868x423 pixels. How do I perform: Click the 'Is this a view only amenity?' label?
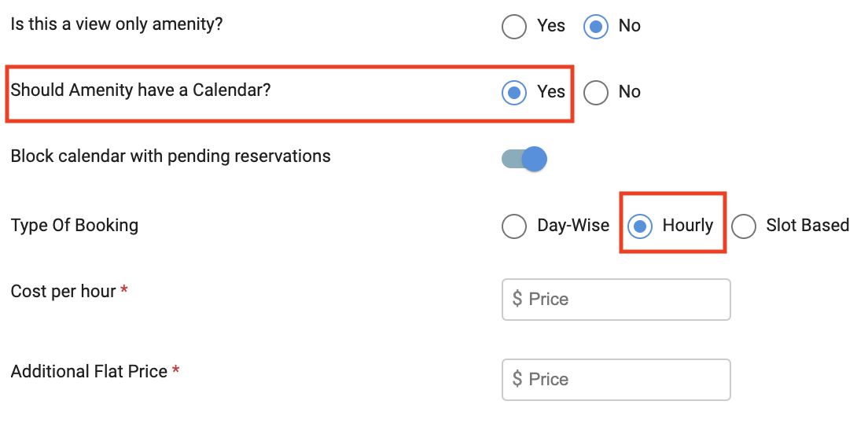click(116, 24)
